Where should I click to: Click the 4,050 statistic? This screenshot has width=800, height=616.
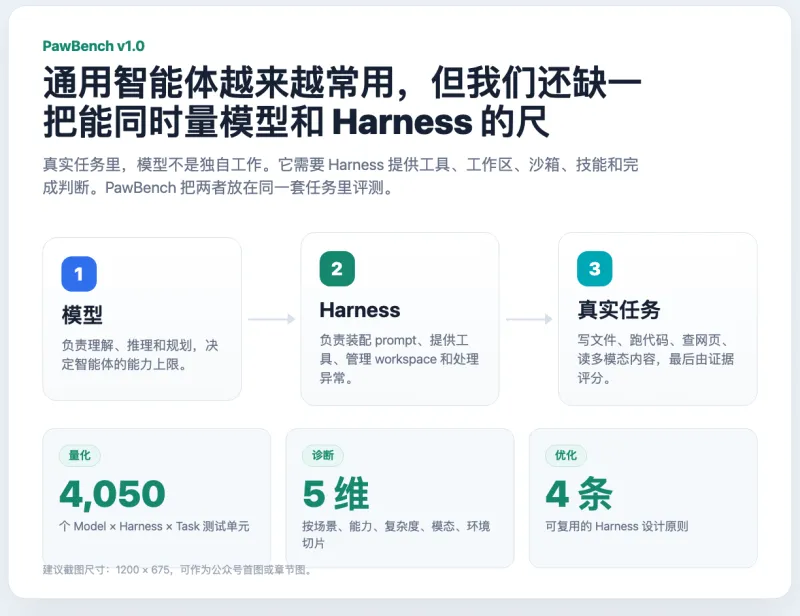coord(112,494)
